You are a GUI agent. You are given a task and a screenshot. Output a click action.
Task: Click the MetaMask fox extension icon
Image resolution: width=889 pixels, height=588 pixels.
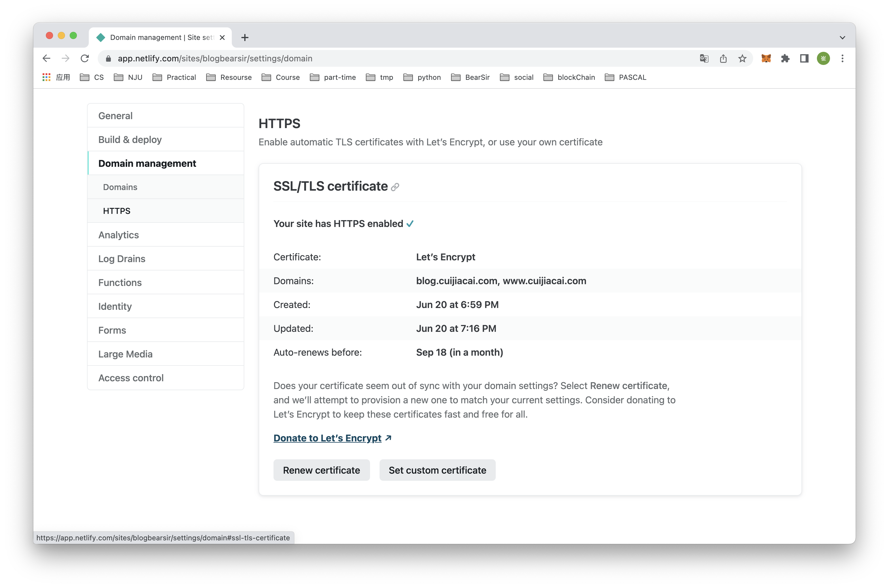[766, 58]
